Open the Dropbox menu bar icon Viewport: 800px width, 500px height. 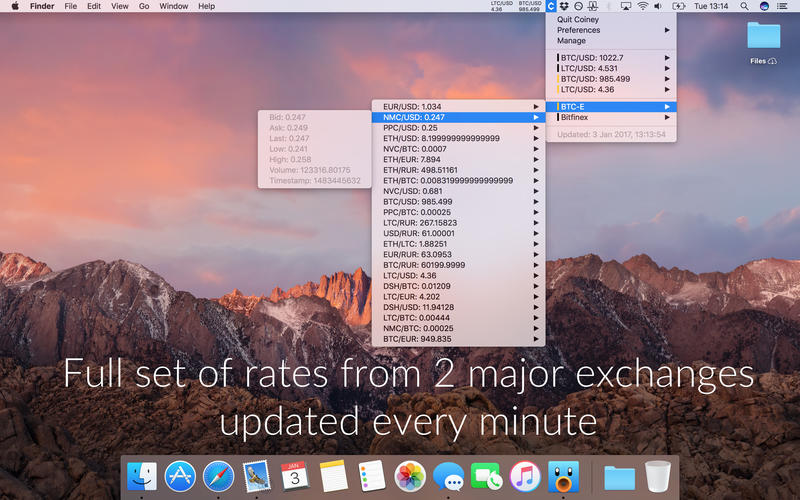564,6
